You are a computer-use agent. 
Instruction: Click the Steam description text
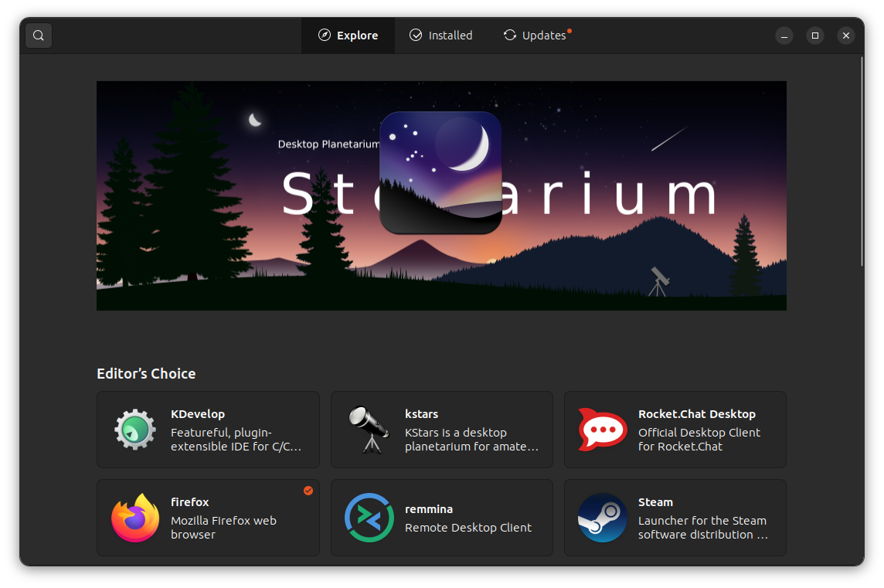(702, 528)
